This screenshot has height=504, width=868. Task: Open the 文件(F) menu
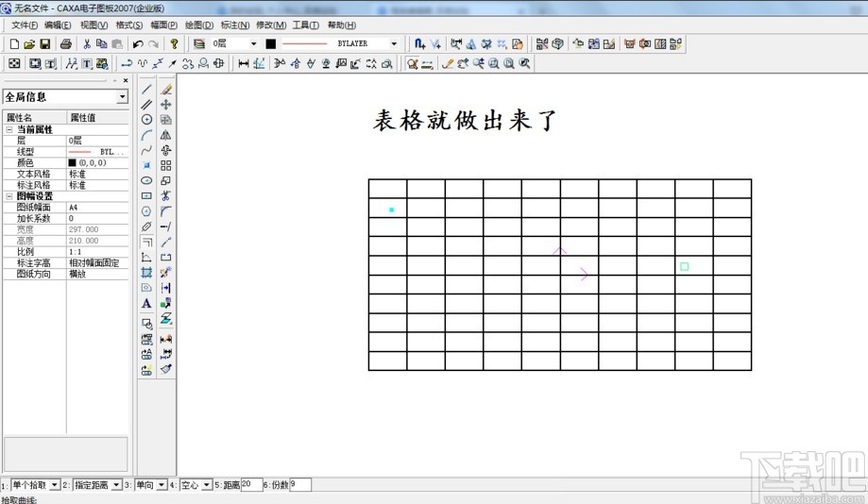click(x=25, y=25)
